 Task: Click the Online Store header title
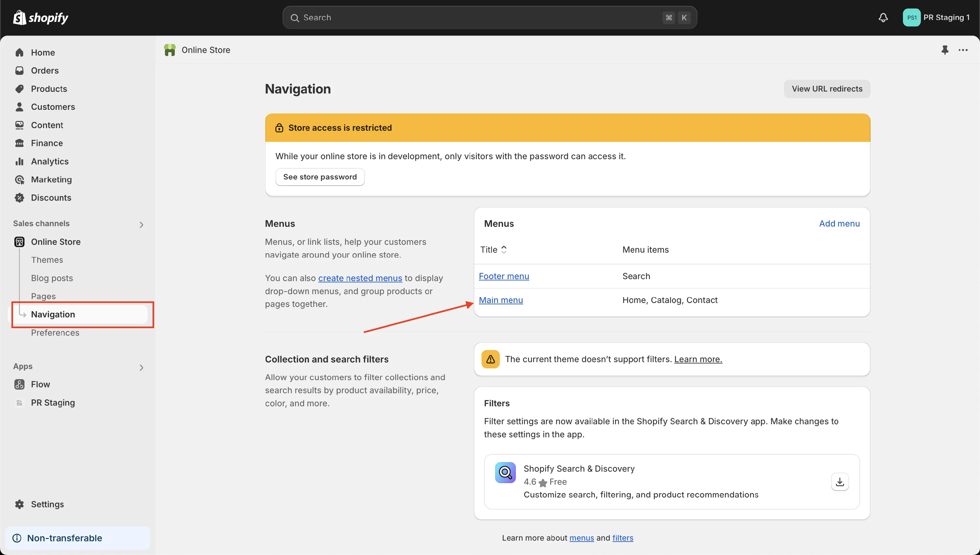[206, 50]
